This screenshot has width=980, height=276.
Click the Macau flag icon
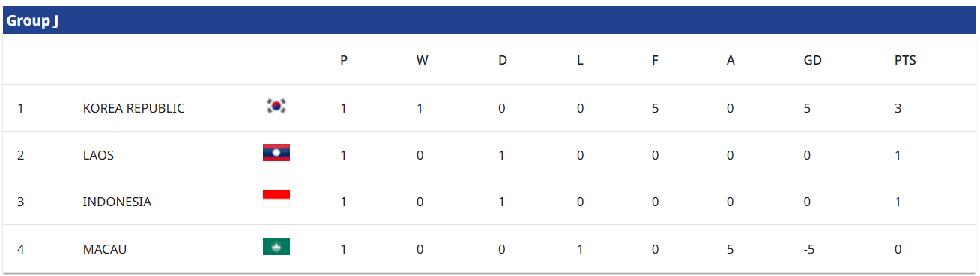point(276,246)
